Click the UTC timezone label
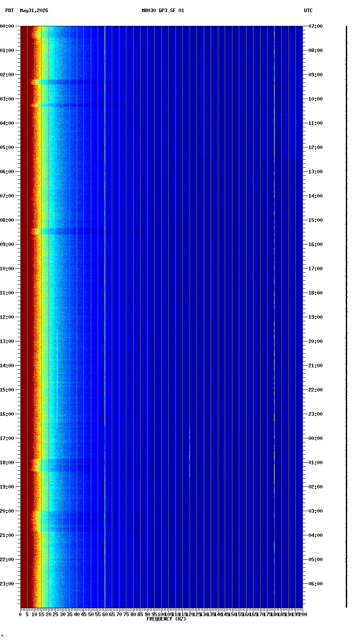The width and height of the screenshot is (364, 640). pyautogui.click(x=308, y=11)
